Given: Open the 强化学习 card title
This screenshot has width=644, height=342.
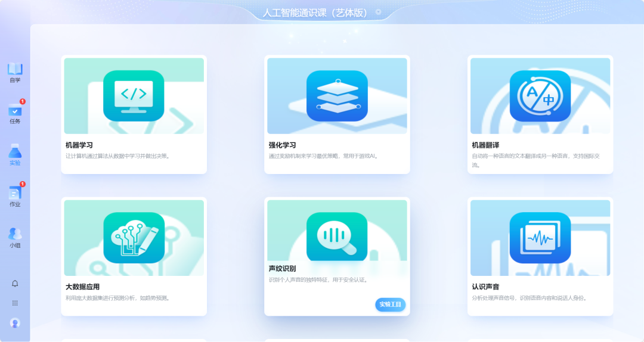Looking at the screenshot, I should [282, 145].
